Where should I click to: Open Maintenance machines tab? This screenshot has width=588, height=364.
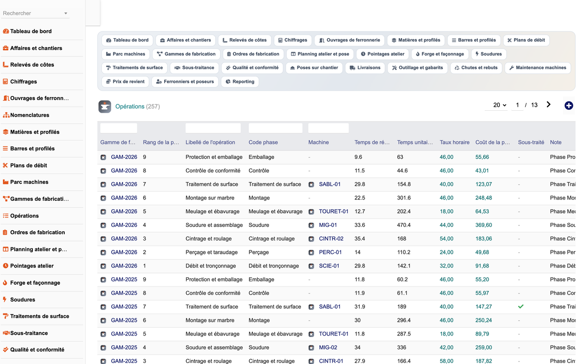pyautogui.click(x=538, y=68)
